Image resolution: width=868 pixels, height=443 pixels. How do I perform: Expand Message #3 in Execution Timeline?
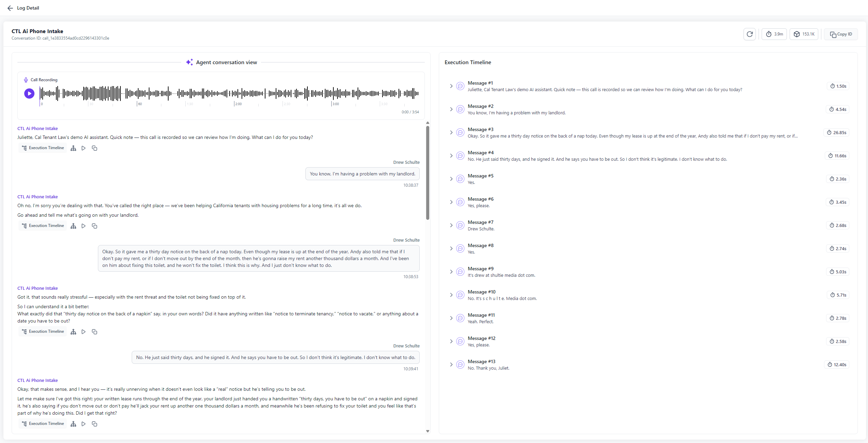pyautogui.click(x=451, y=132)
